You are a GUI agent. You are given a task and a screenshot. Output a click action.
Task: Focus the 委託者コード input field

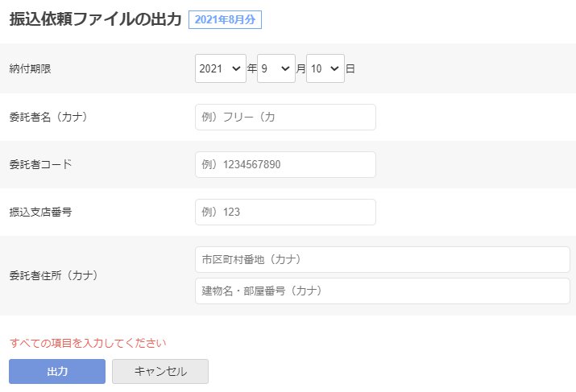(x=285, y=164)
